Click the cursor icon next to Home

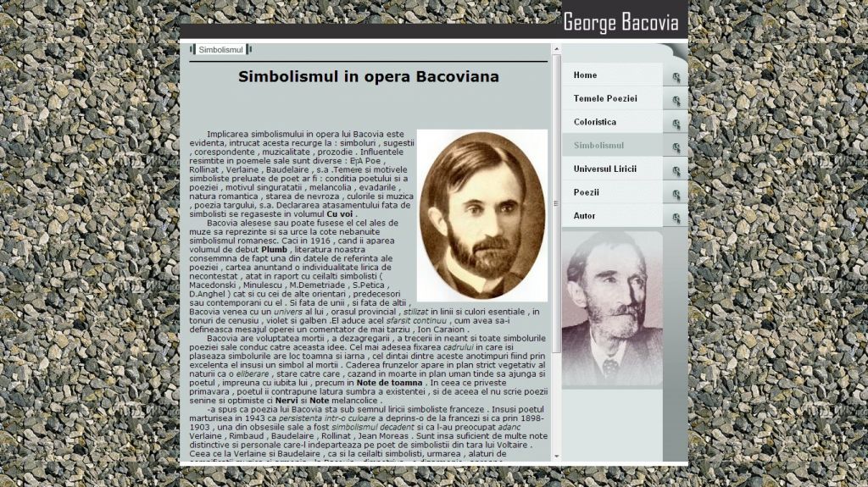676,77
